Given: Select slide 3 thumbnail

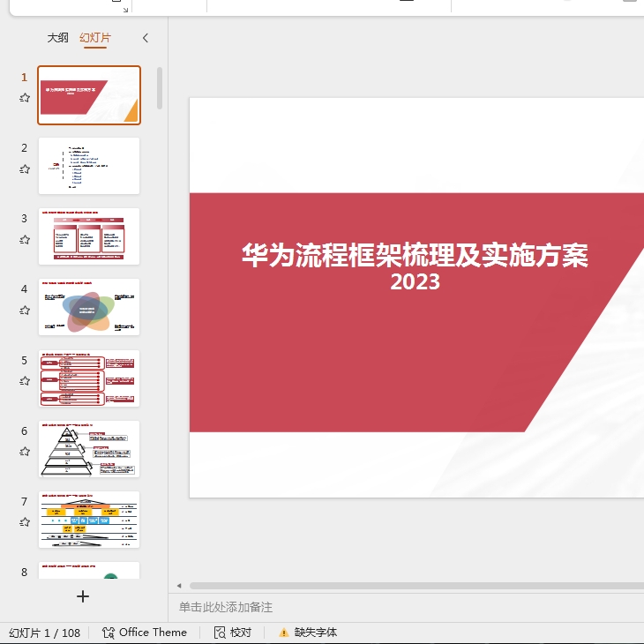Looking at the screenshot, I should 89,236.
